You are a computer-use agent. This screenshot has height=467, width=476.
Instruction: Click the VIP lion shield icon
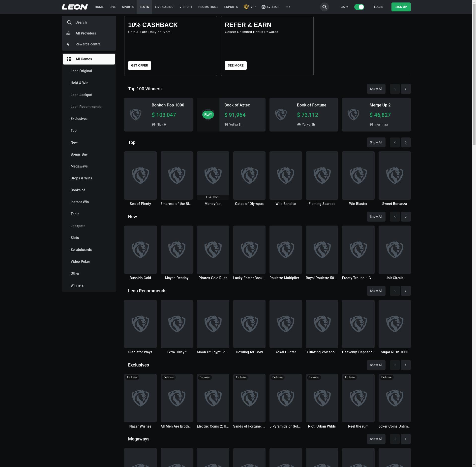click(246, 7)
